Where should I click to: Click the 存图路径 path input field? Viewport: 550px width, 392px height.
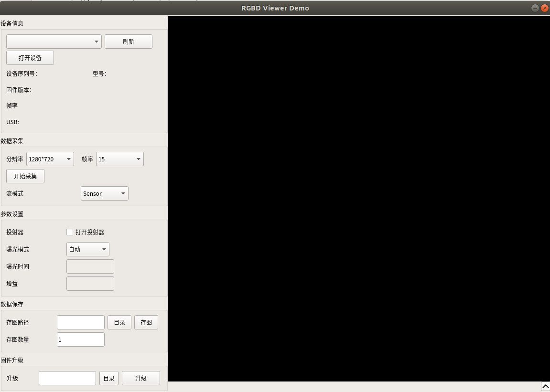(x=80, y=322)
